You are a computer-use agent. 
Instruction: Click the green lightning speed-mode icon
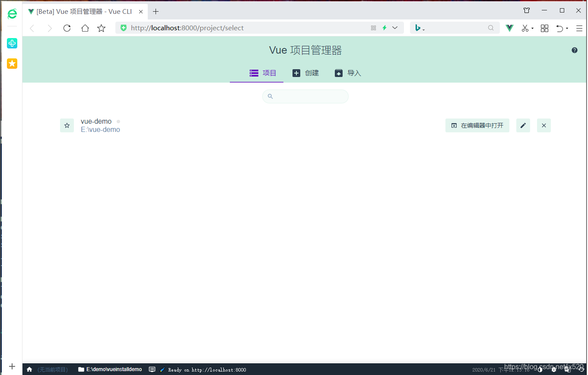point(385,28)
